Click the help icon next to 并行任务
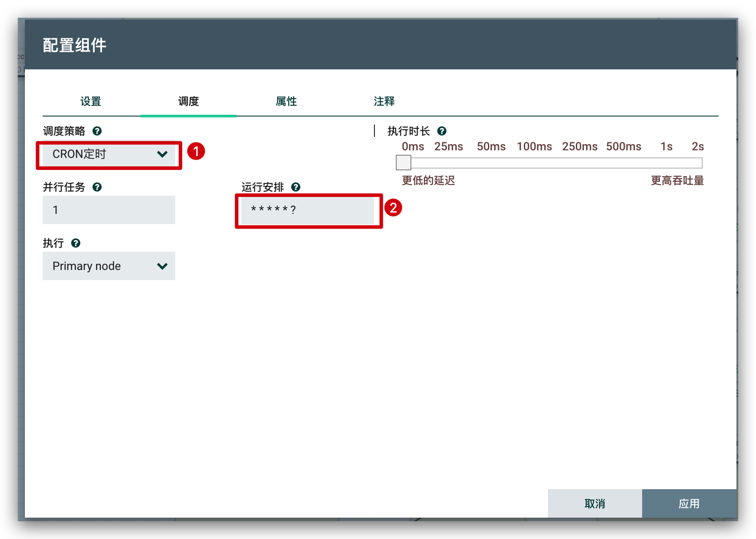 (x=97, y=187)
